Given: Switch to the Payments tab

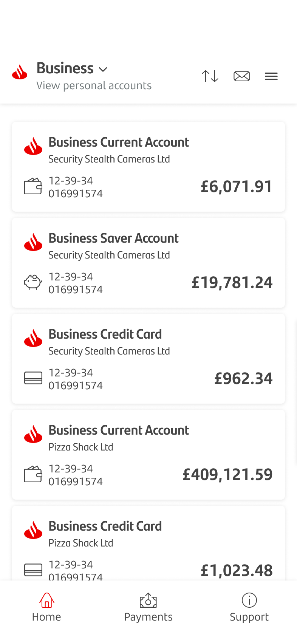Looking at the screenshot, I should coord(148,607).
